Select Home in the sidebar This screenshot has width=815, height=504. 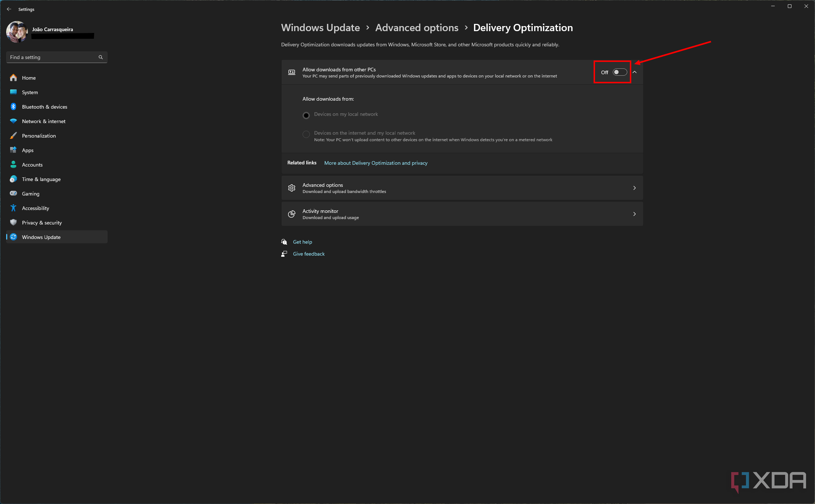57,78
